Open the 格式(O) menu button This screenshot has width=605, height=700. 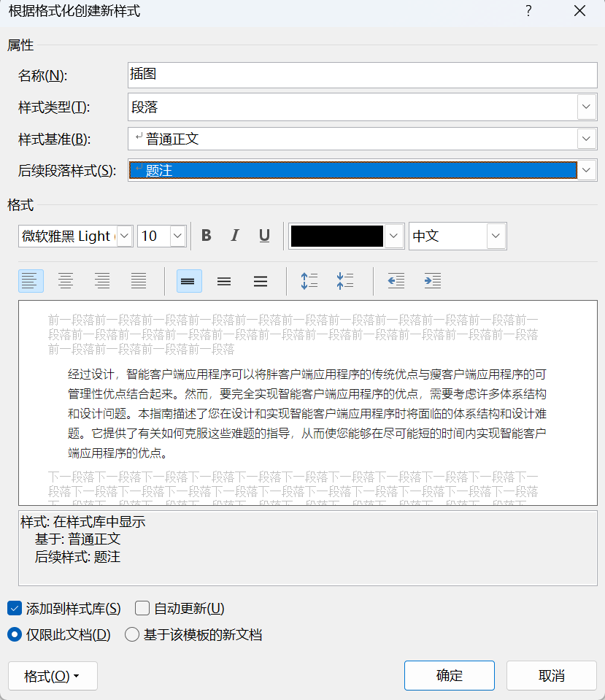coord(53,676)
